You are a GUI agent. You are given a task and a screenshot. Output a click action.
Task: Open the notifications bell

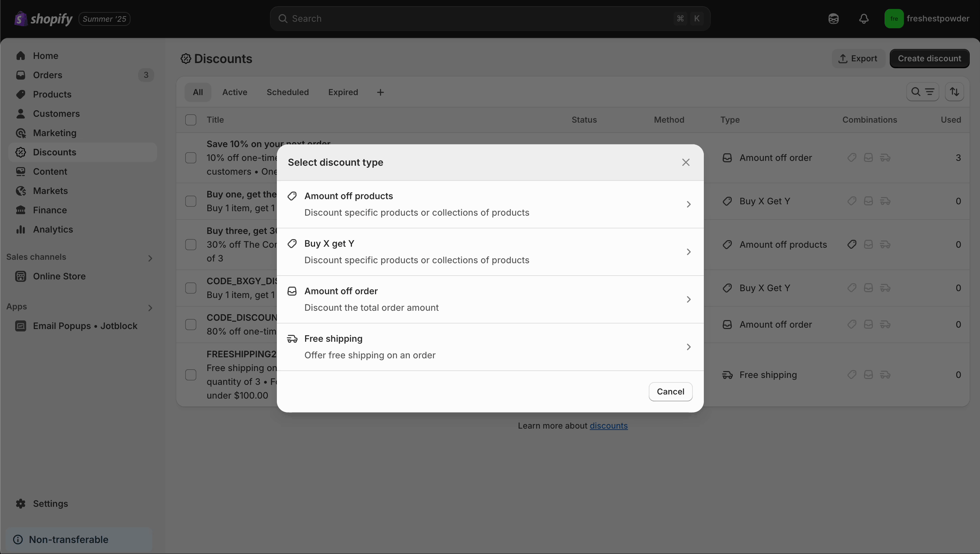864,19
